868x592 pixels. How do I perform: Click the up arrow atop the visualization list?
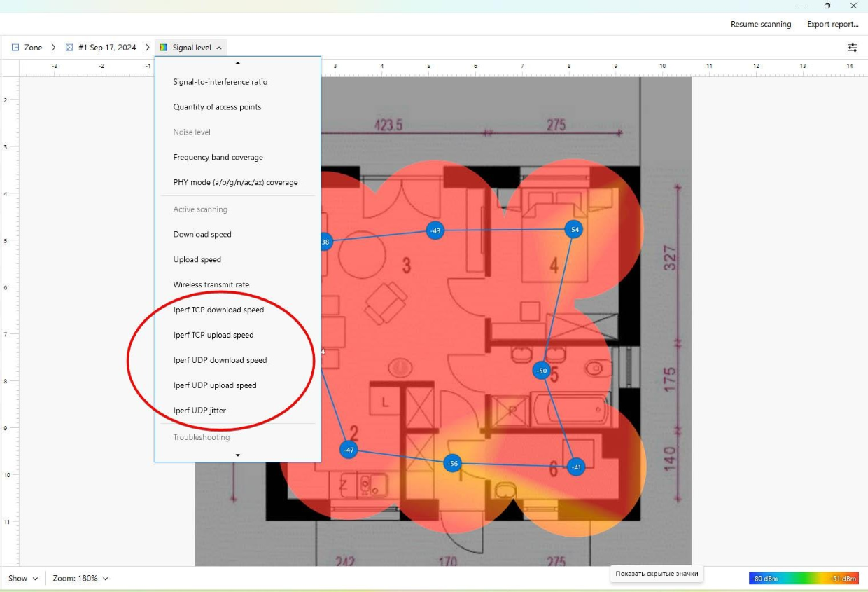[x=238, y=63]
